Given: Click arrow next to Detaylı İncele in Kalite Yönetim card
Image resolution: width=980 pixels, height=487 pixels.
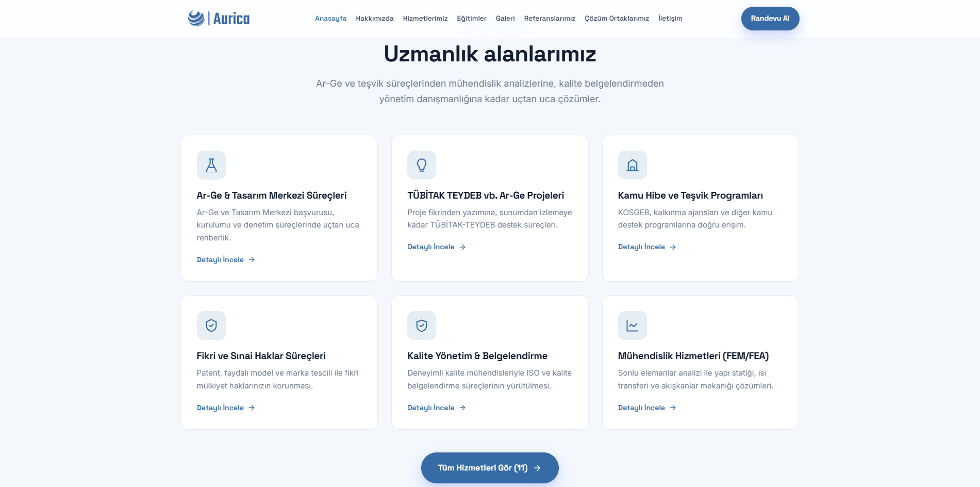Looking at the screenshot, I should click(x=462, y=408).
